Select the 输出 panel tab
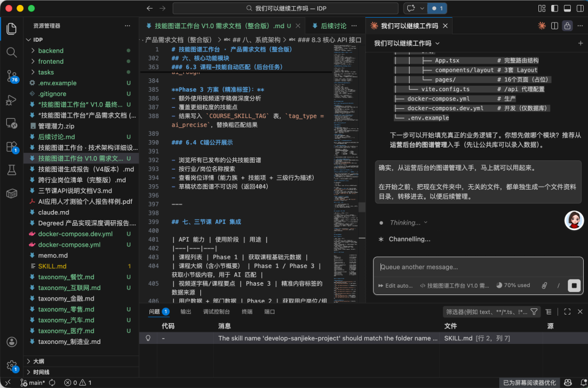This screenshot has height=388, width=588. [186, 312]
